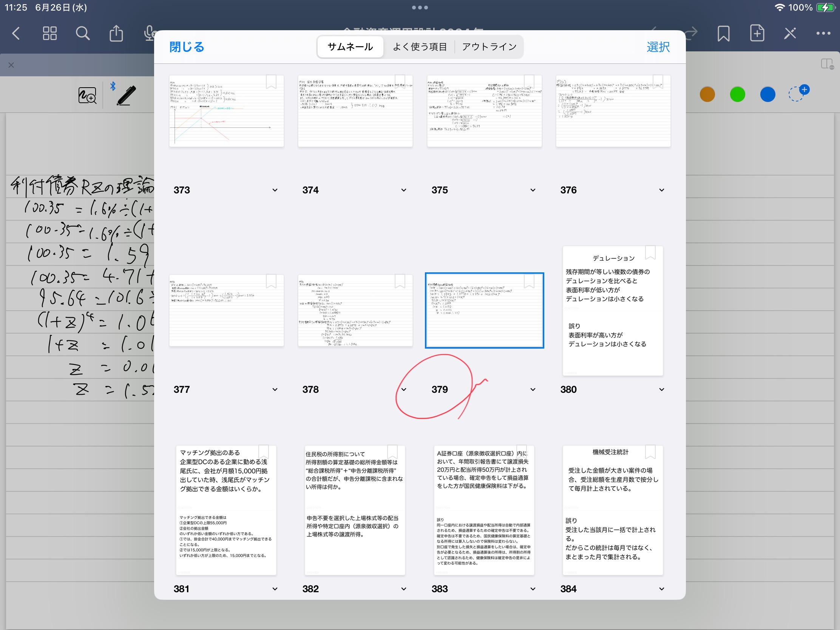Select the pen tool
Viewport: 840px width, 630px height.
tap(127, 95)
